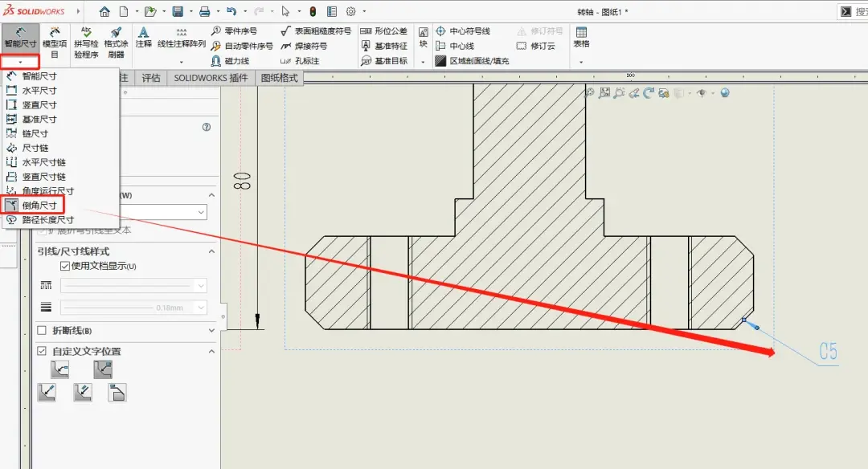
Task: Toggle the 使用文档显示 checkbox
Action: pos(65,266)
